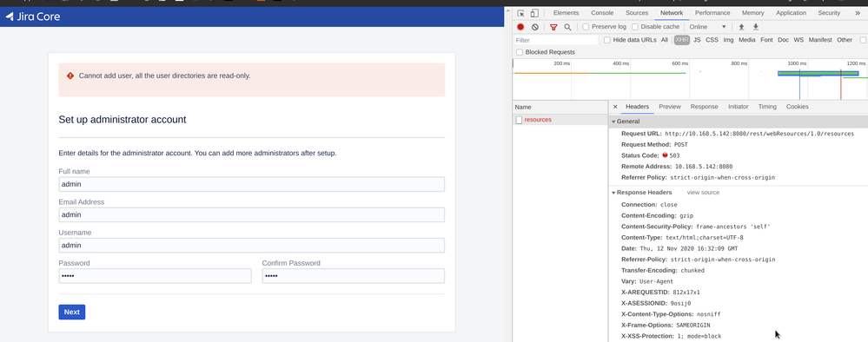This screenshot has width=868, height=342.
Task: Open the Online throttling dropdown
Action: [x=707, y=27]
